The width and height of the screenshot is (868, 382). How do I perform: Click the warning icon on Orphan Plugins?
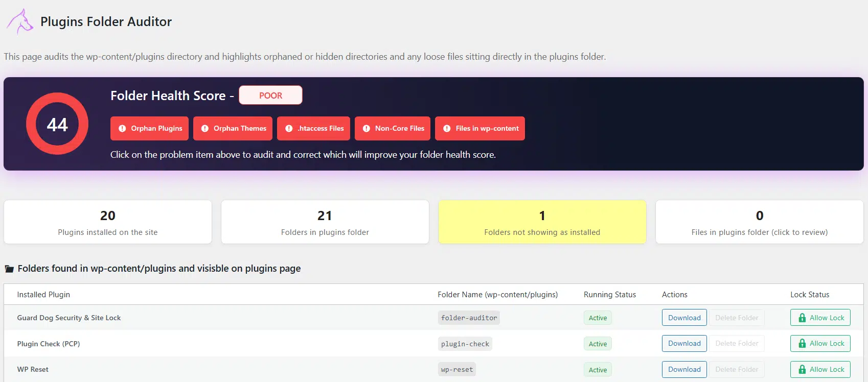pos(122,129)
